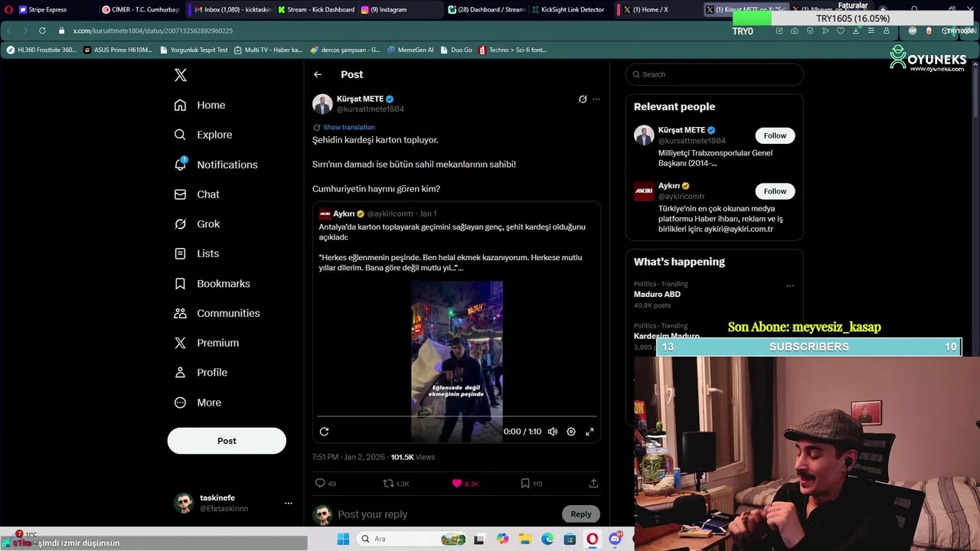Open the trending topic's more options ellipsis
Screen dimensions: 980x551
pyautogui.click(x=790, y=286)
